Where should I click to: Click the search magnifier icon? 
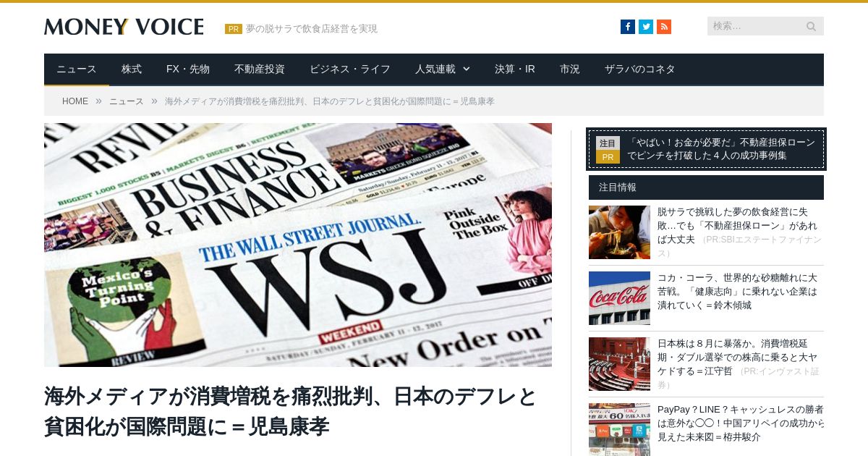click(x=812, y=26)
